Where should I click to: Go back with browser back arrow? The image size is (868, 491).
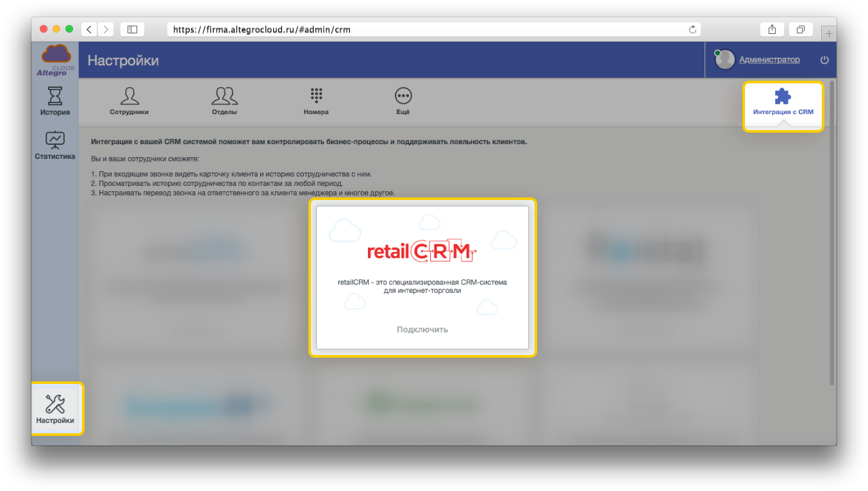coord(89,29)
